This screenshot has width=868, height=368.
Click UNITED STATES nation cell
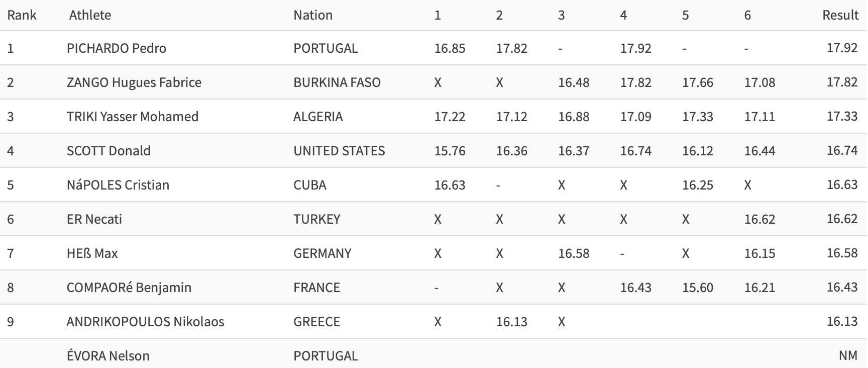click(339, 151)
